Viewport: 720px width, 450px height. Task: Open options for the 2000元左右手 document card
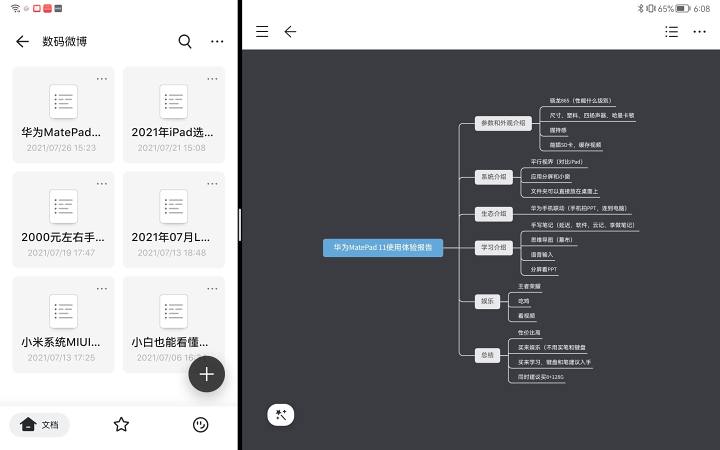(x=102, y=184)
